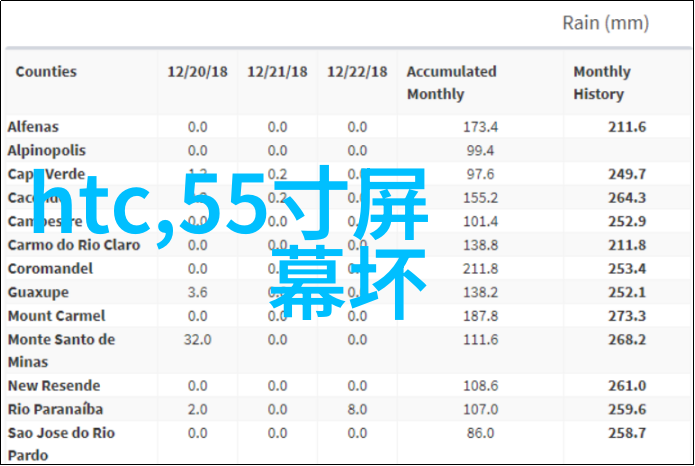Click the 155.2 accumulated value
Viewport: 695px width, 466px height.
point(480,198)
